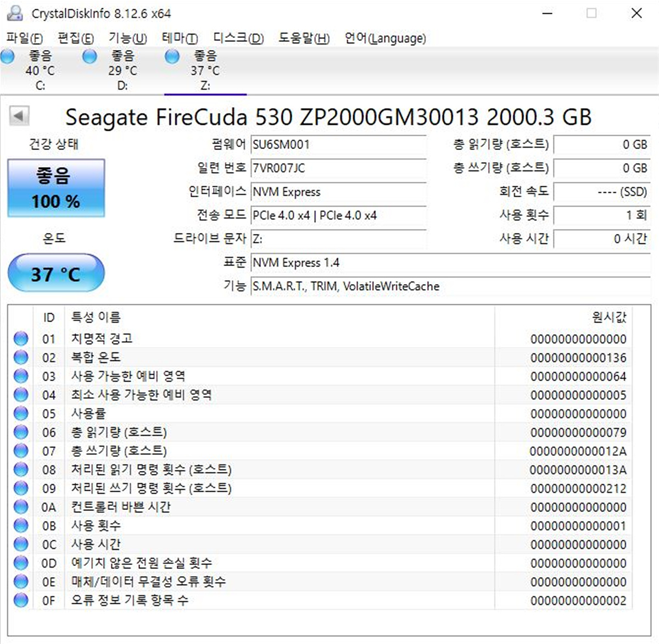Click the status icon of row 05 사용률
The height and width of the screenshot is (644, 659).
point(21,413)
